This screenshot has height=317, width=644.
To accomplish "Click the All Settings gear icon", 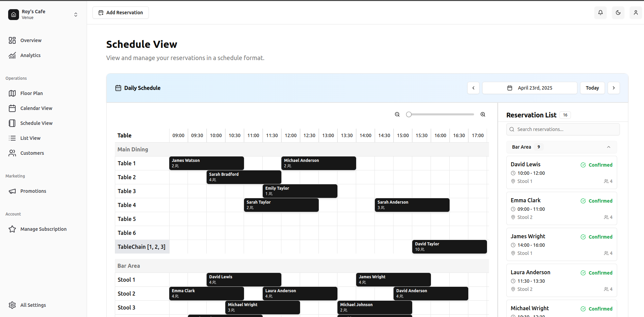I will coord(12,305).
